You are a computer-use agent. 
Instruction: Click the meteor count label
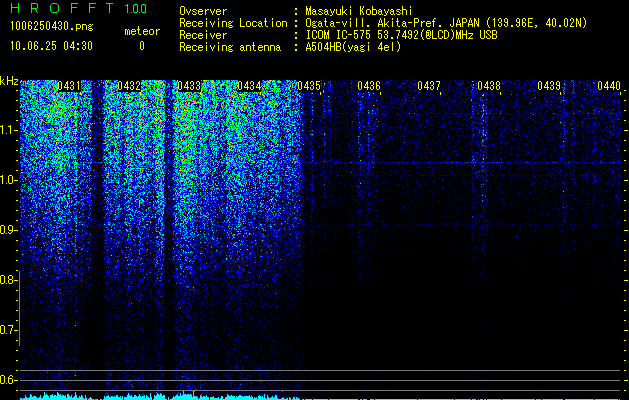(142, 31)
